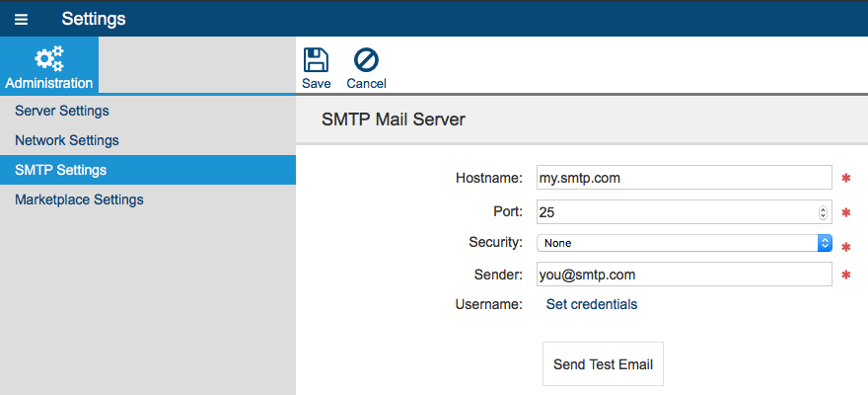This screenshot has width=868, height=395.
Task: Click the Send Test Email button
Action: [x=603, y=364]
